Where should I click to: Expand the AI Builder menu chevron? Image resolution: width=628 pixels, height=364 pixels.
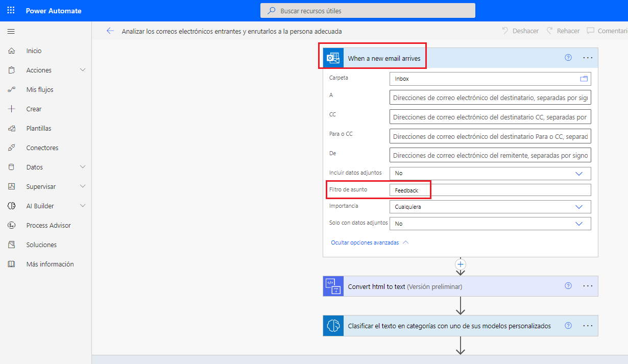pyautogui.click(x=83, y=206)
